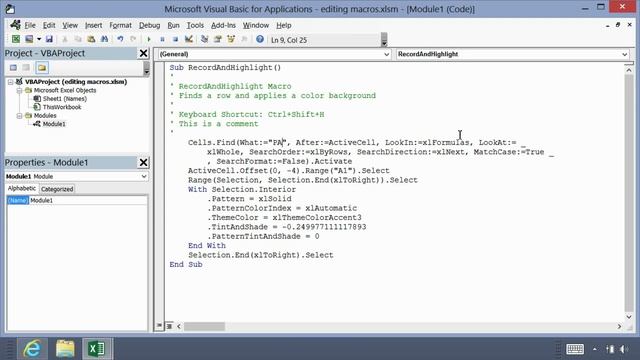Image resolution: width=640 pixels, height=360 pixels.
Task: Click the Insert UserForm toolbar icon
Action: pos(29,39)
